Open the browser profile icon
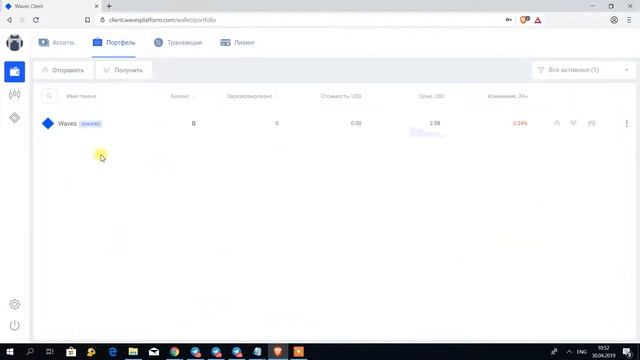Viewport: 640px width, 360px height. 614,20
